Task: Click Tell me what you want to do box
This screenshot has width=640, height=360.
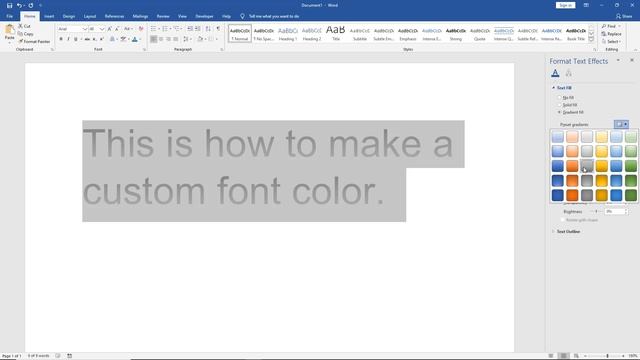Action: point(274,16)
